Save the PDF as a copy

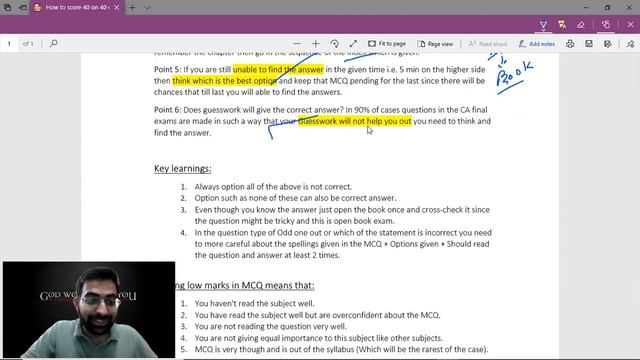(608, 44)
